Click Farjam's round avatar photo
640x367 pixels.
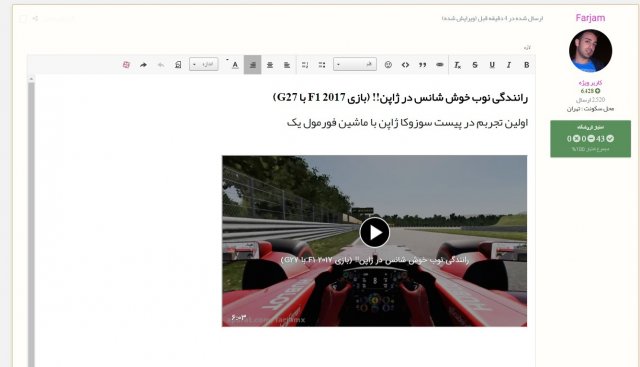pos(590,51)
